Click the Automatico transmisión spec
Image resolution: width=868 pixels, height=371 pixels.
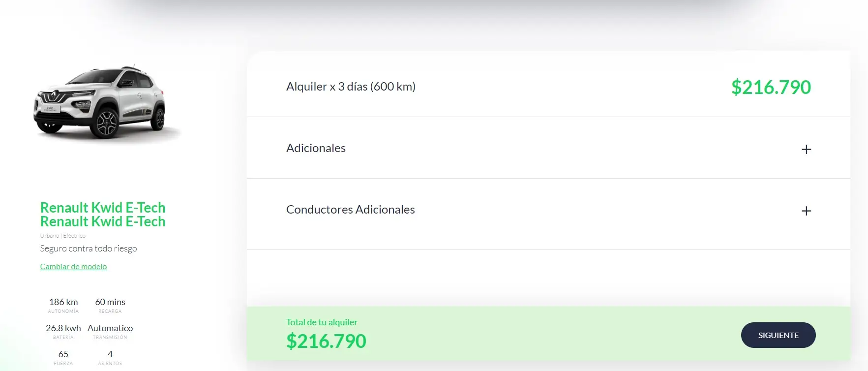(110, 328)
